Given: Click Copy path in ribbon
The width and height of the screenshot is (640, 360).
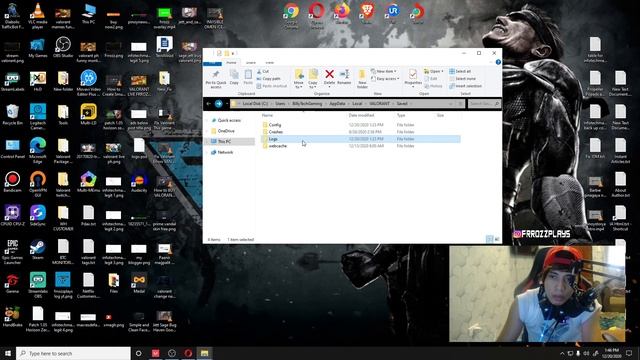Looking at the screenshot, I should pos(269,79).
